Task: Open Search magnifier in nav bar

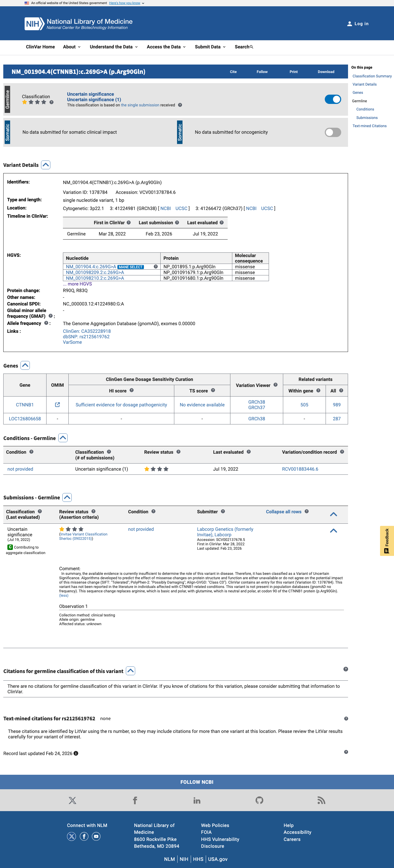Action: (x=251, y=47)
